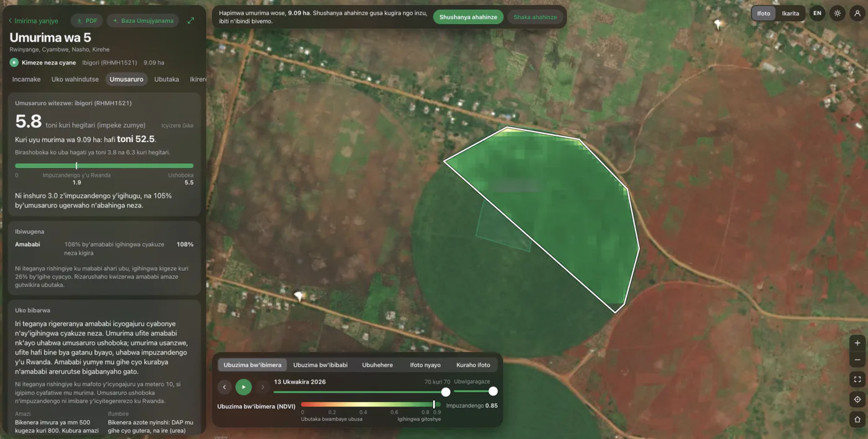Select Ubuzima bw'ibibabi layer tab
Image resolution: width=868 pixels, height=439 pixels.
coord(320,365)
